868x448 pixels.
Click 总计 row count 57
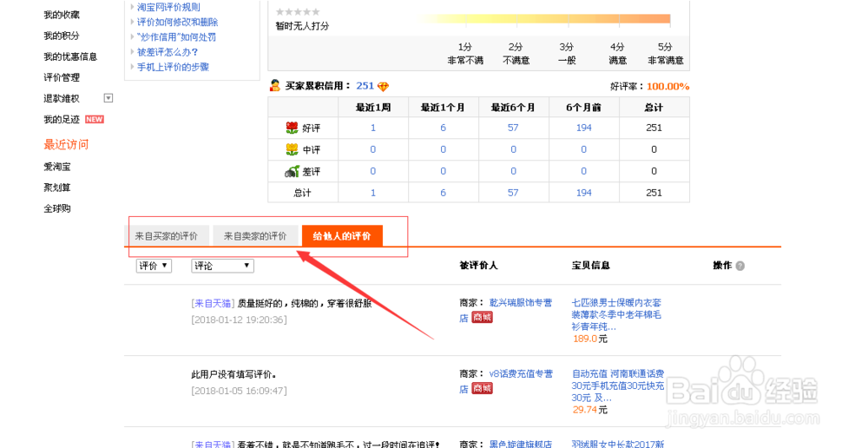pos(513,193)
